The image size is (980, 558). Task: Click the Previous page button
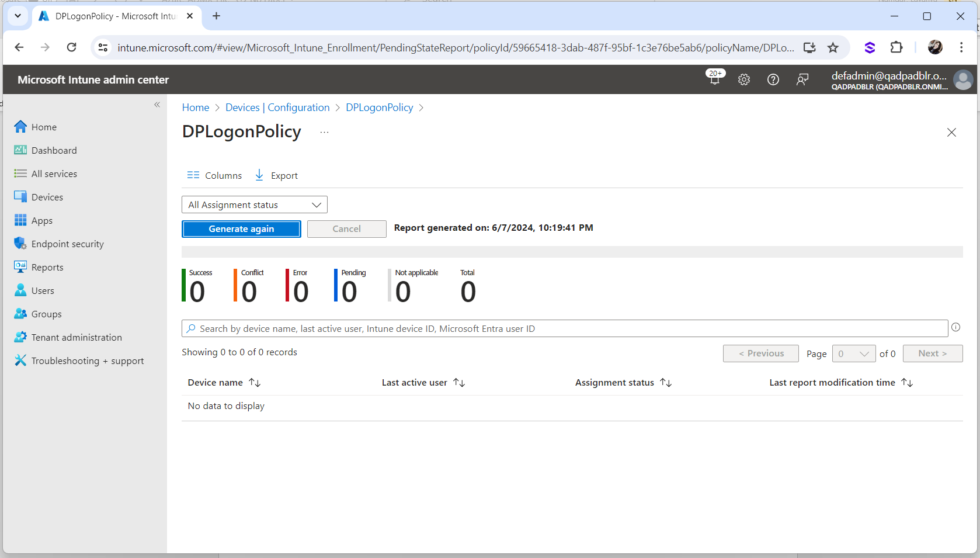761,353
